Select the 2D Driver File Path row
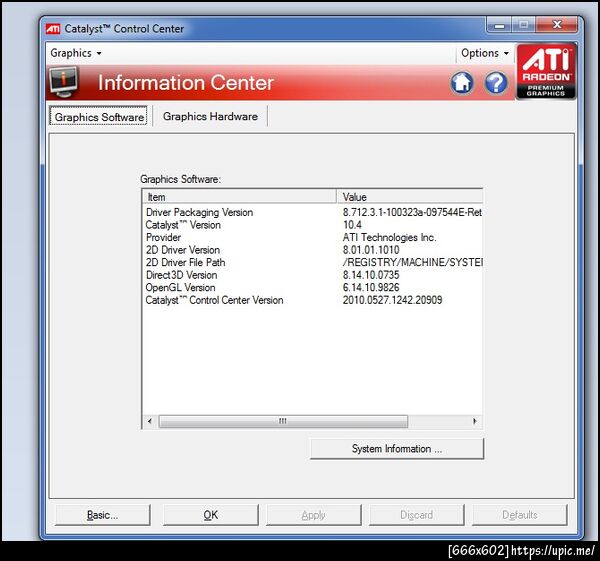Image resolution: width=600 pixels, height=561 pixels. (x=312, y=263)
